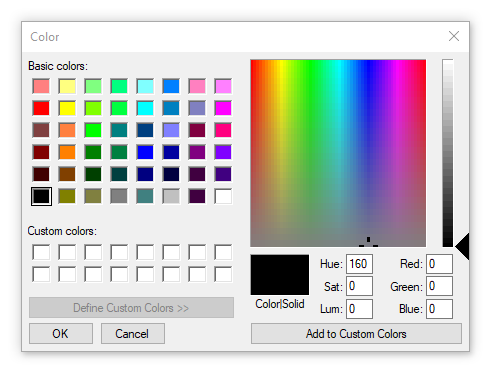Cancel the Color dialog
Screen dimensions: 498x377
(x=133, y=333)
